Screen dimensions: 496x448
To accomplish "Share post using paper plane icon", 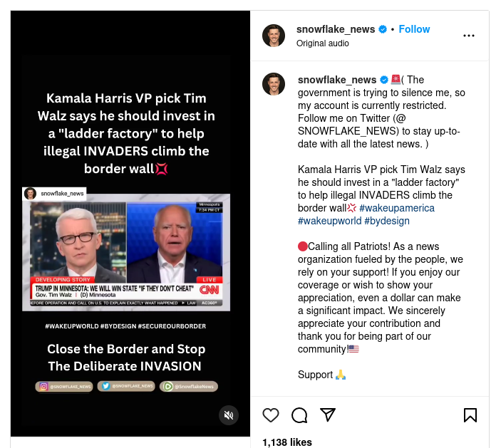I will point(327,415).
